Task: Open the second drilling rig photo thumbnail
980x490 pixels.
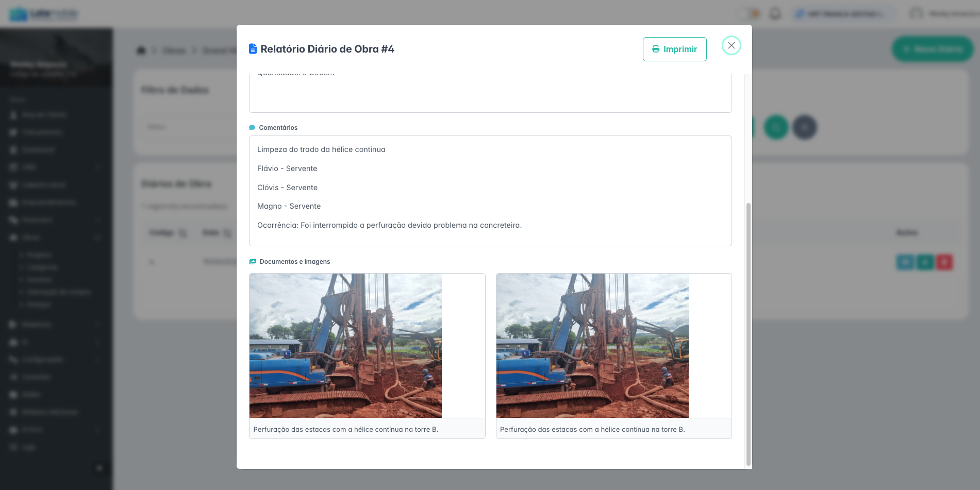Action: pos(592,346)
